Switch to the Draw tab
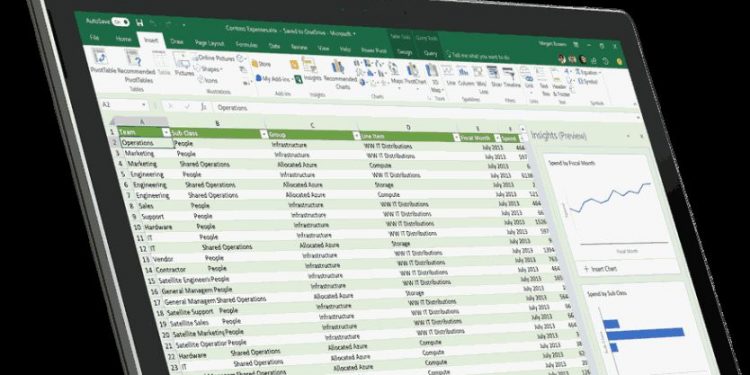750x375 pixels. click(x=177, y=42)
